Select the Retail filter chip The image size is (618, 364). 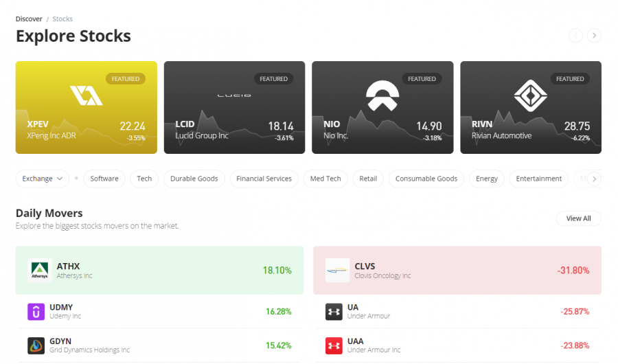tap(368, 179)
